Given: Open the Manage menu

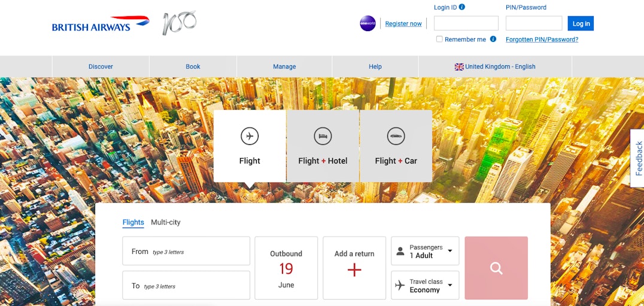Looking at the screenshot, I should tap(284, 66).
